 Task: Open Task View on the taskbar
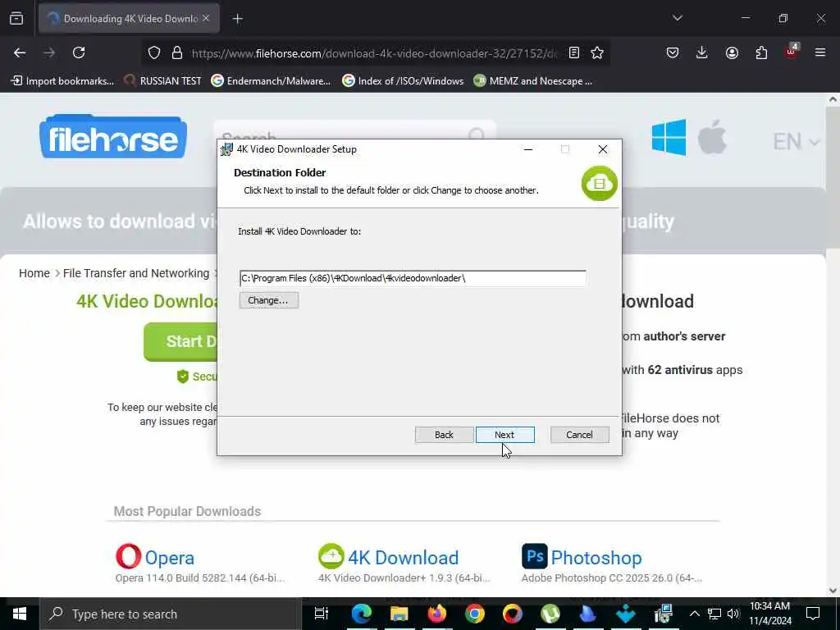(x=321, y=614)
